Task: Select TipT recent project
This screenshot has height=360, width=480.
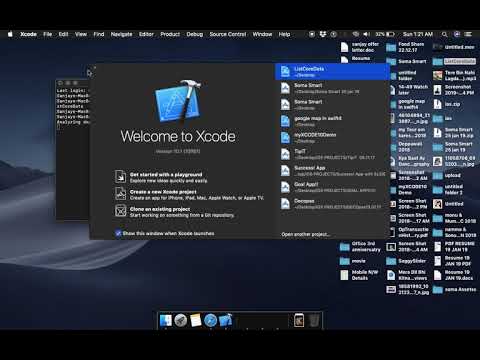Action: 332,154
